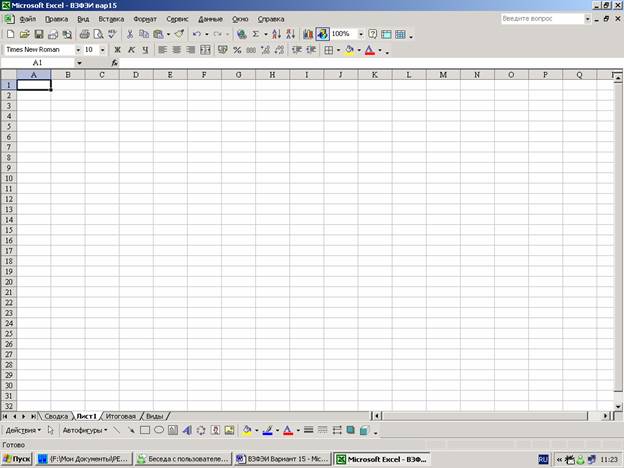Merge and center selected cells
Viewport: 624px width, 468px height.
205,50
